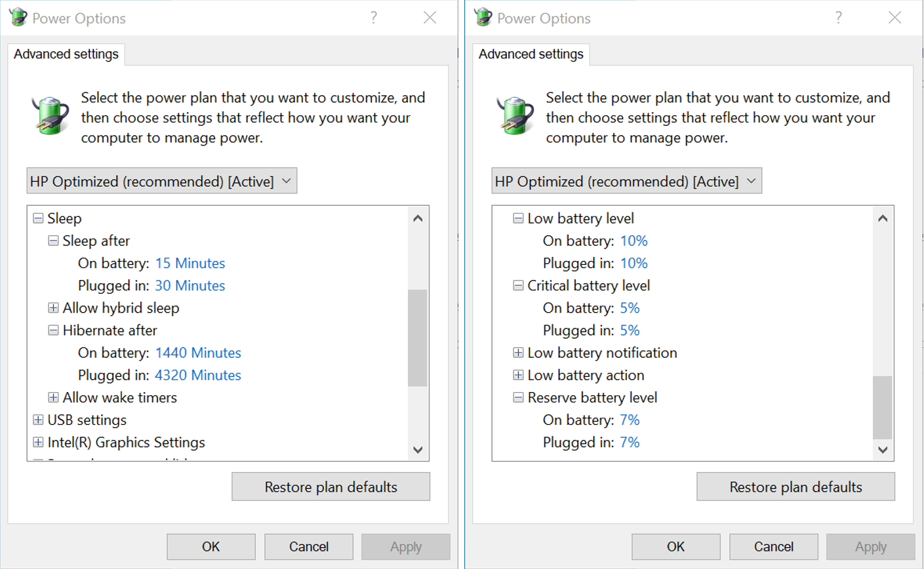
Task: Click scroll down arrow in left settings tree
Action: [x=418, y=450]
